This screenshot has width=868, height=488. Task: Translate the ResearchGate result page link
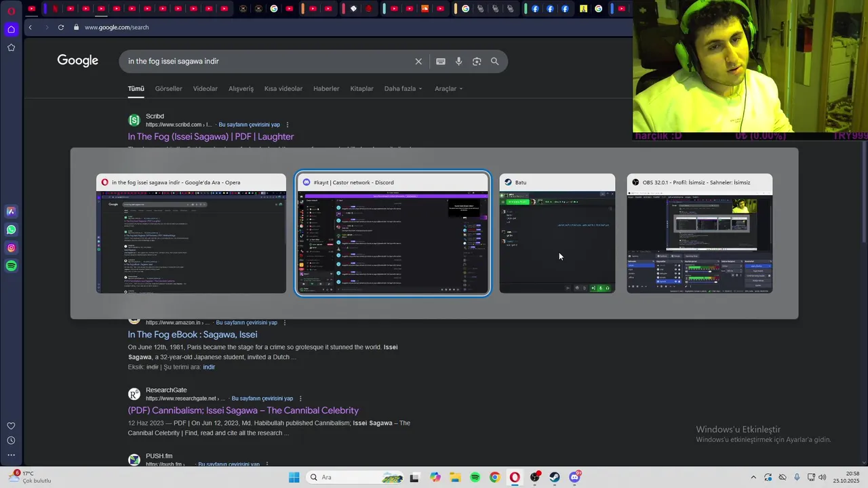tap(262, 399)
